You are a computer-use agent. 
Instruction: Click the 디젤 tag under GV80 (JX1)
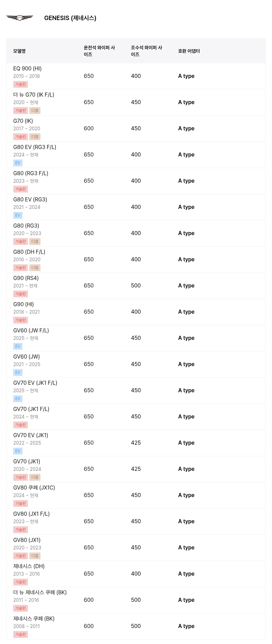point(35,556)
